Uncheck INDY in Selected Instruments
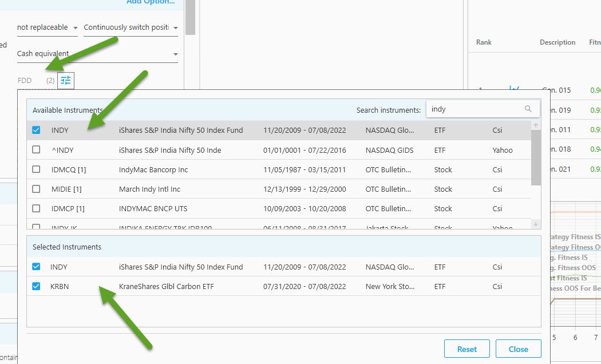 point(37,267)
